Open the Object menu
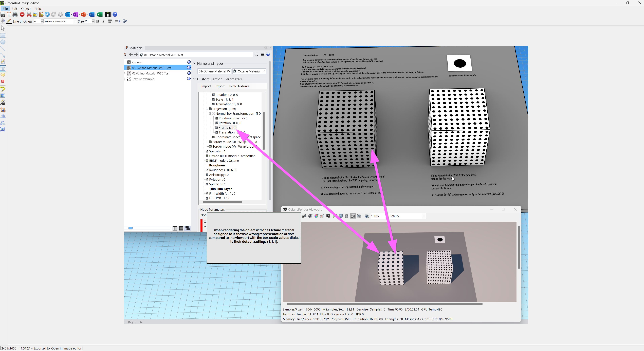644x351 pixels. click(x=26, y=9)
